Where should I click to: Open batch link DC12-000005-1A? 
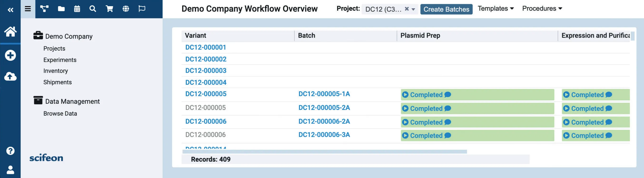coord(324,94)
